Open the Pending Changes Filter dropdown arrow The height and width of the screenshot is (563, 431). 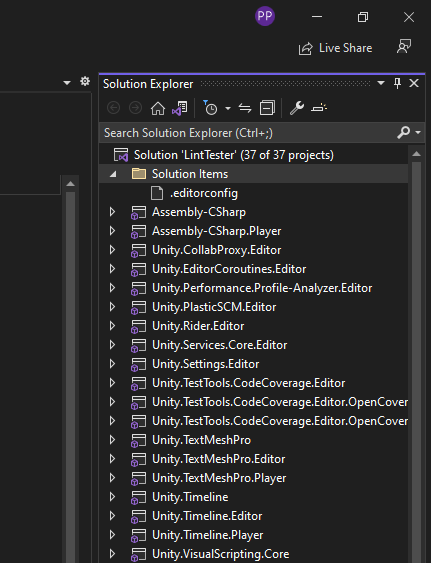(228, 108)
